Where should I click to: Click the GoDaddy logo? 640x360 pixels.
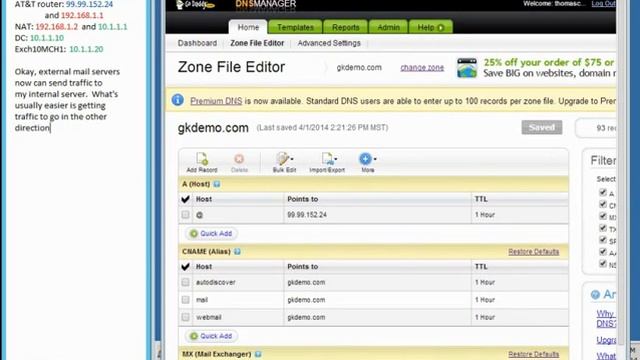195,5
